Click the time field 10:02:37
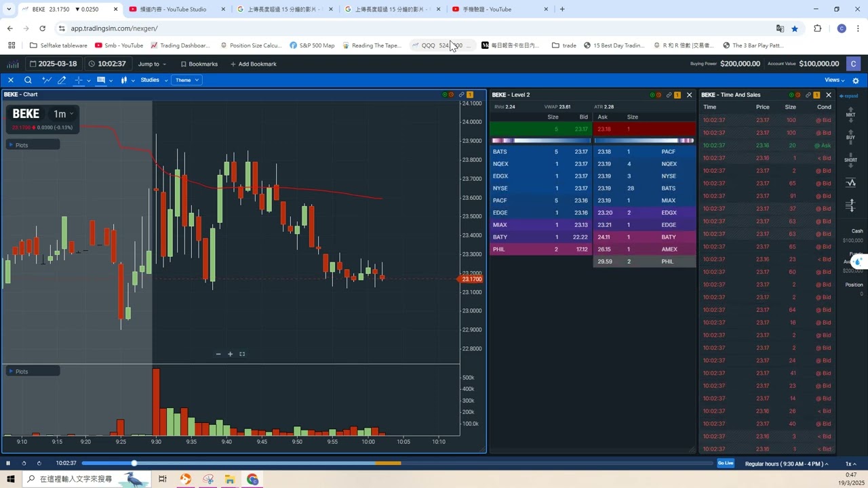The image size is (868, 488). pos(107,64)
